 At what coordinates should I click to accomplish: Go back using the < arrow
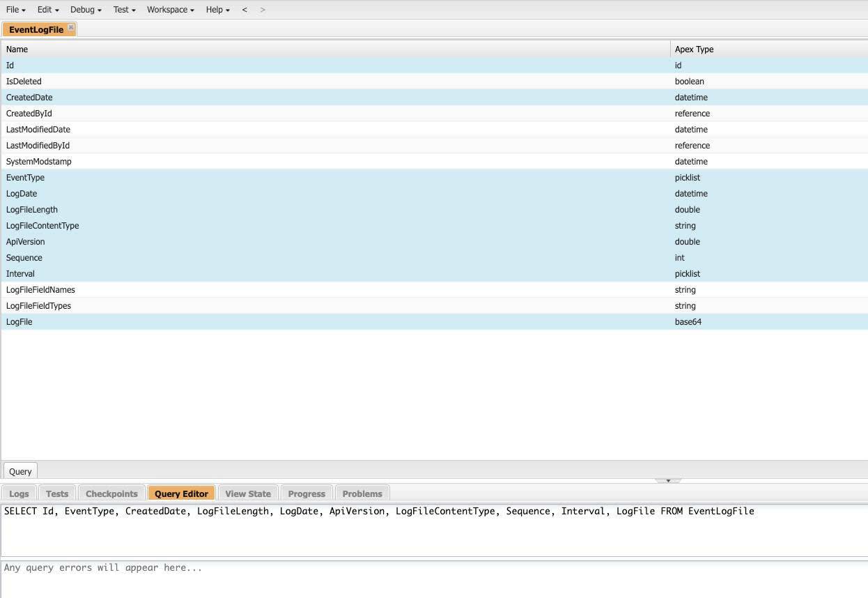tap(245, 10)
